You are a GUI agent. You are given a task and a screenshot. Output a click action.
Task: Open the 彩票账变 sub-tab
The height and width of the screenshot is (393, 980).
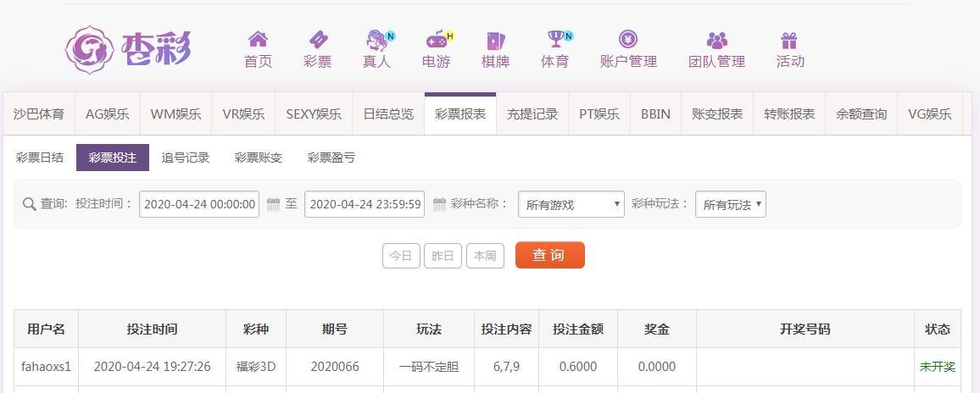tap(258, 158)
